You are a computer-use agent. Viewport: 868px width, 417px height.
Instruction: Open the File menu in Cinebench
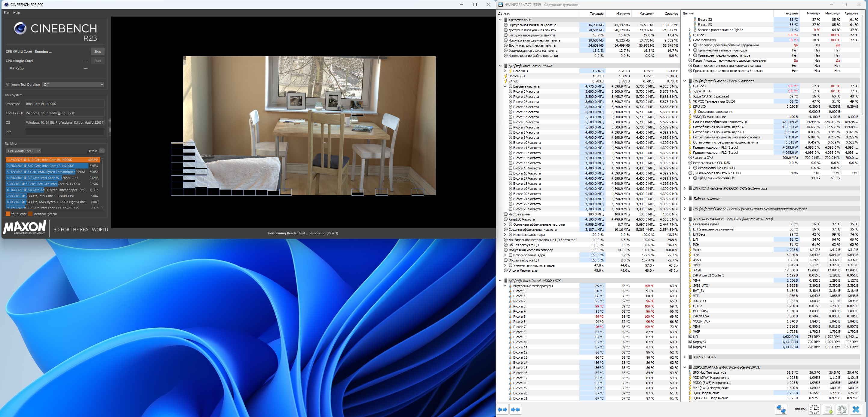(6, 13)
